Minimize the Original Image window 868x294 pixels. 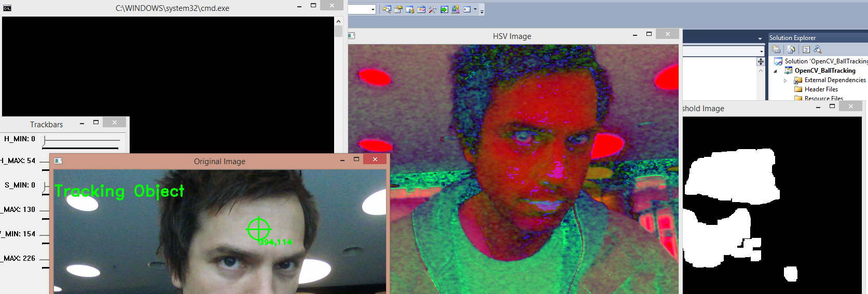pos(342,161)
